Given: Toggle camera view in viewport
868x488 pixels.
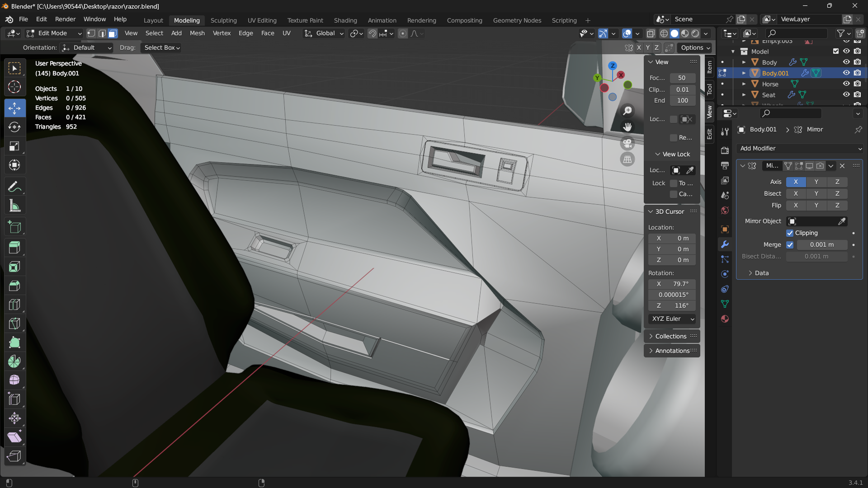Looking at the screenshot, I should point(627,143).
